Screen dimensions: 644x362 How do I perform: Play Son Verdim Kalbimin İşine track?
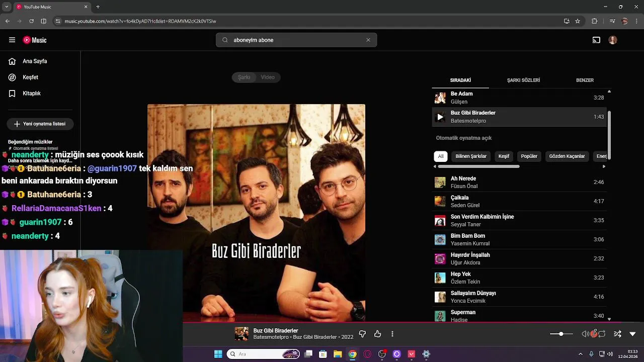(x=519, y=221)
